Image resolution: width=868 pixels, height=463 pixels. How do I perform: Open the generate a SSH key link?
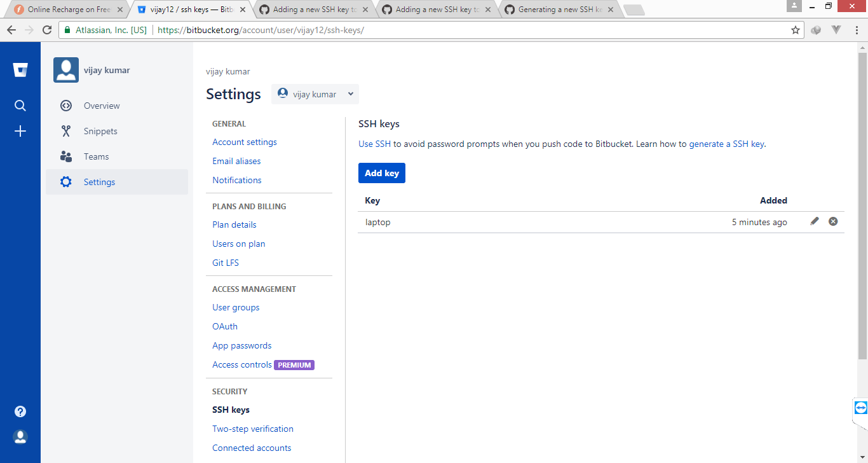click(726, 144)
